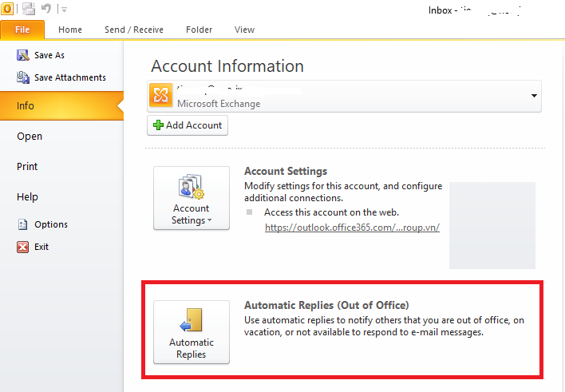Select the Folder ribbon tab
The width and height of the screenshot is (565, 392).
(199, 30)
